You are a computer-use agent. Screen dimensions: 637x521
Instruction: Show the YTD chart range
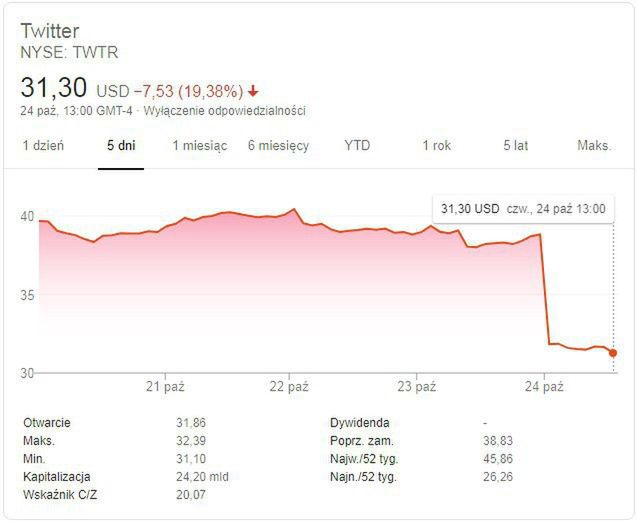357,146
